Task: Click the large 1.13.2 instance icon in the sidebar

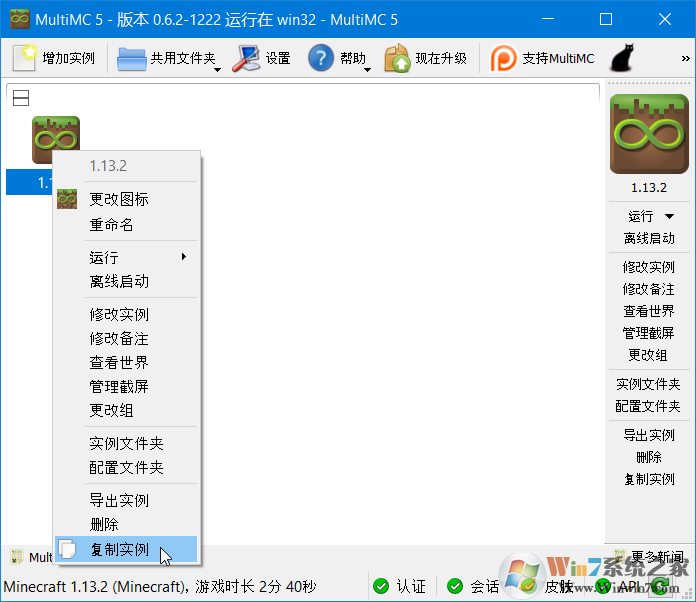Action: 649,133
